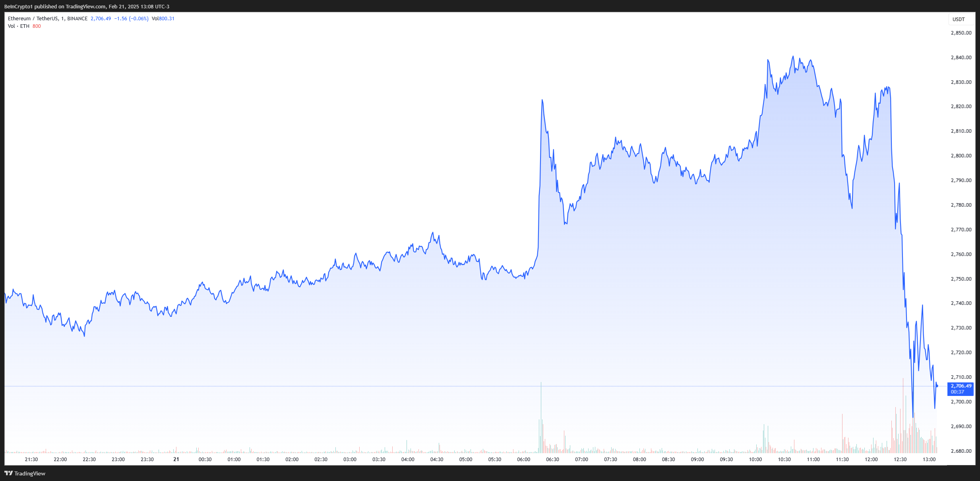Click the 2,850.00 price axis label
This screenshot has width=980, height=481.
pyautogui.click(x=961, y=33)
